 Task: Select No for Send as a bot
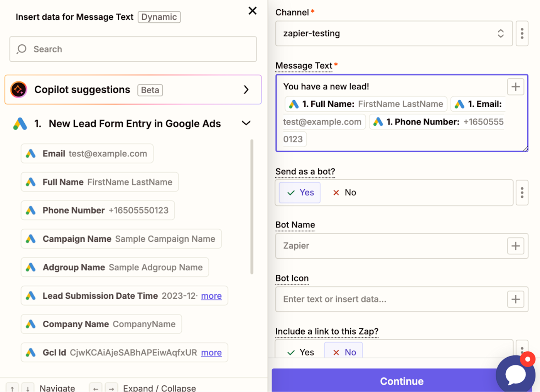click(344, 192)
